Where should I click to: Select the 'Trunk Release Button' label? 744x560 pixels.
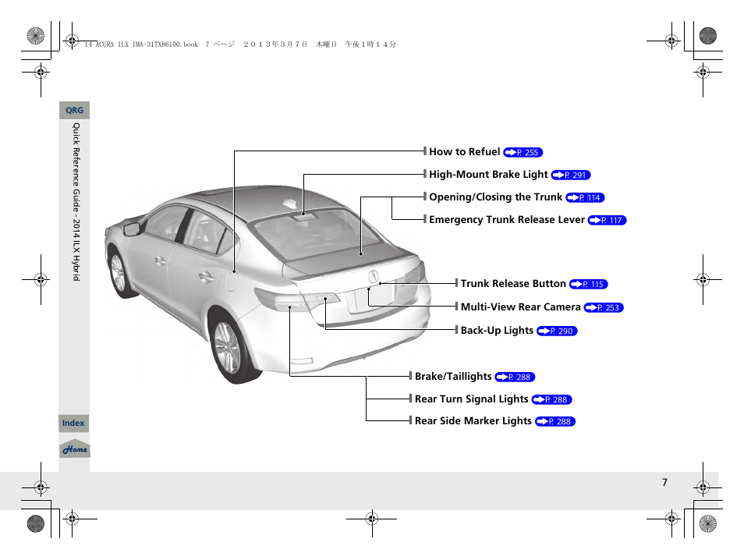coord(513,284)
